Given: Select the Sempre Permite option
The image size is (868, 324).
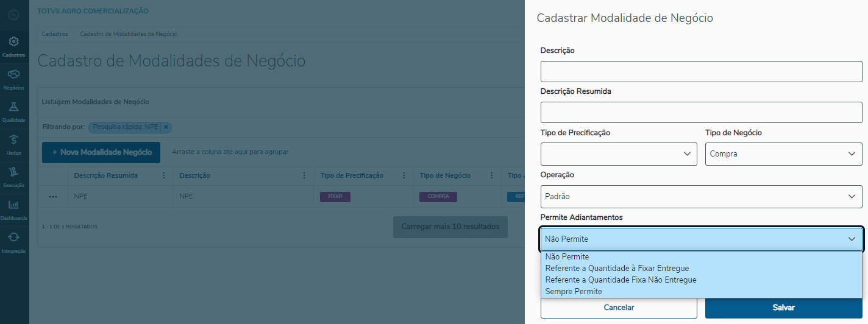Looking at the screenshot, I should pos(702,292).
